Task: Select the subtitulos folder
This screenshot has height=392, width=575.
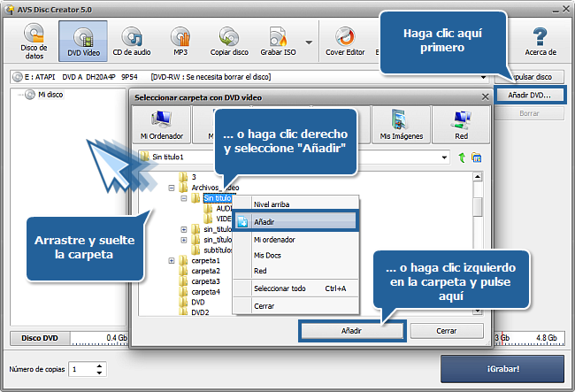Action: point(218,250)
